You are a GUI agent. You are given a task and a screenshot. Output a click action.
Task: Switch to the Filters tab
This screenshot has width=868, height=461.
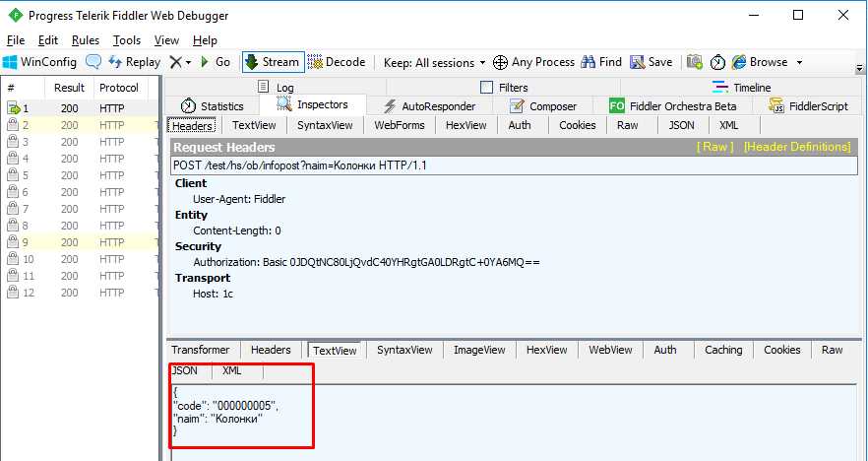[503, 87]
